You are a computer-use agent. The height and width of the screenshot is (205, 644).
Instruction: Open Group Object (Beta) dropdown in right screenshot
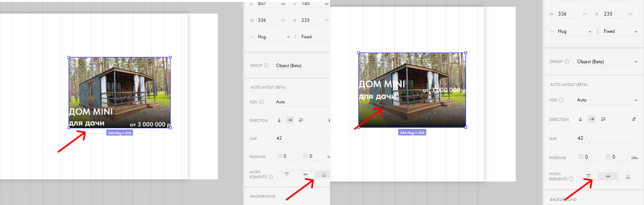pyautogui.click(x=607, y=62)
